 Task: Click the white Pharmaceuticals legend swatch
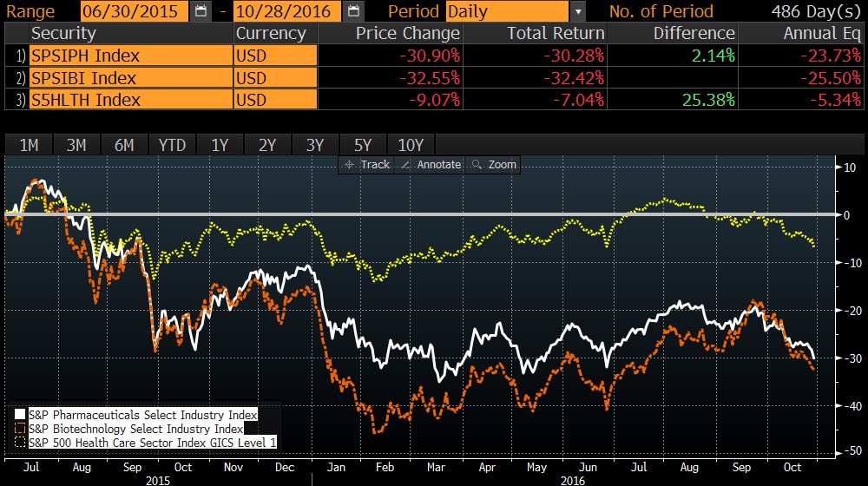(20, 414)
